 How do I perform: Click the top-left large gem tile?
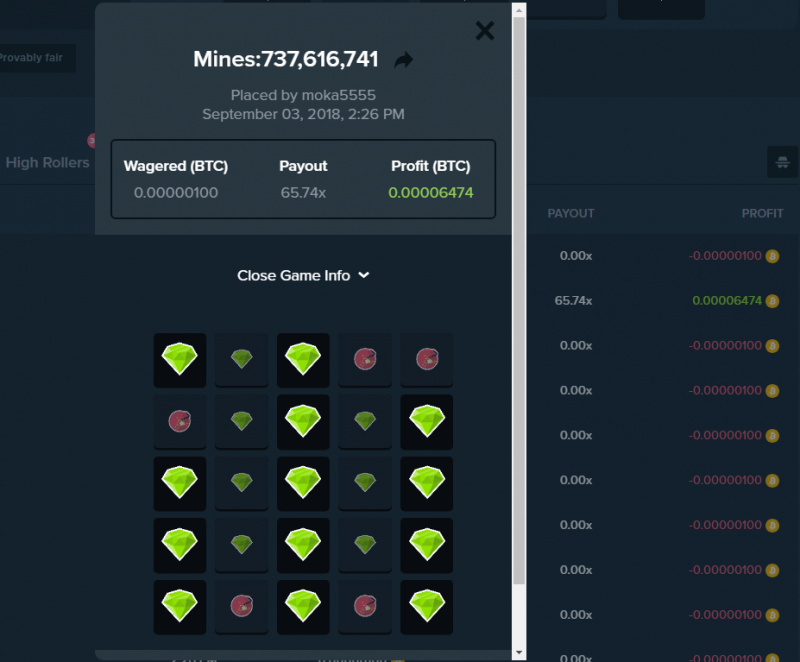[x=180, y=360]
